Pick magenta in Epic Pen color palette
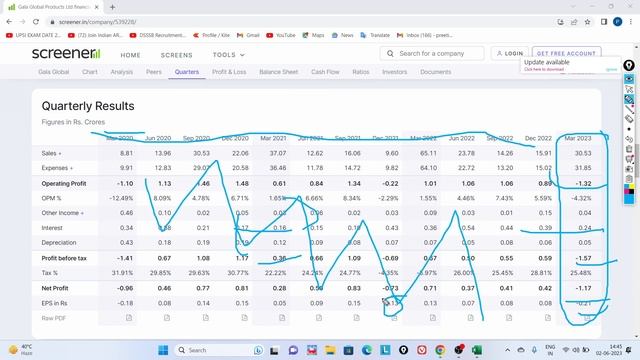This screenshot has width=640, height=360. tap(627, 192)
